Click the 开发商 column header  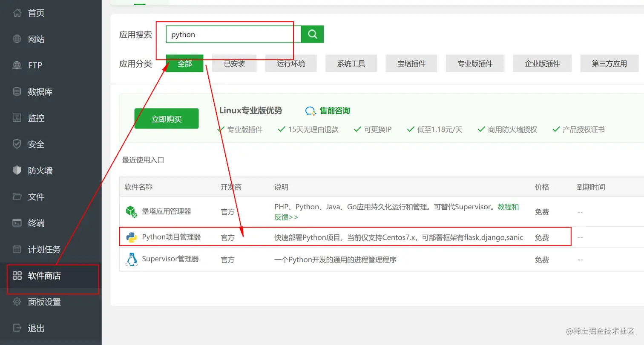pos(231,187)
